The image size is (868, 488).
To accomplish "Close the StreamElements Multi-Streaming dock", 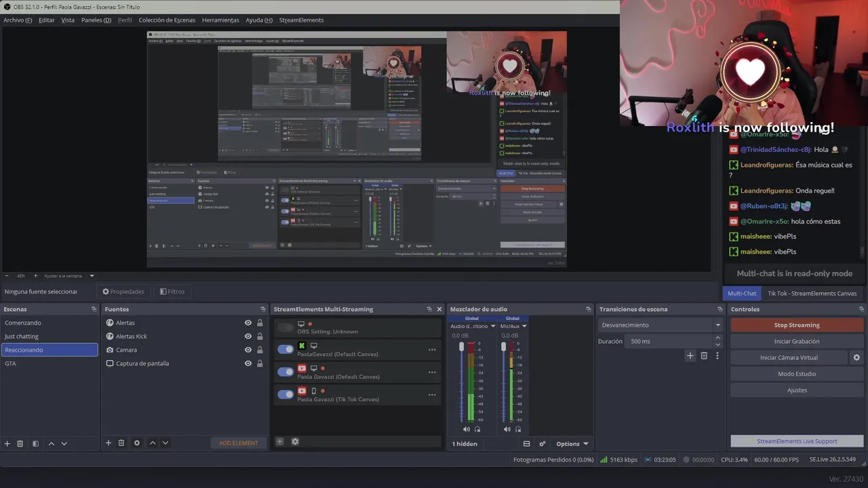I will [x=439, y=309].
